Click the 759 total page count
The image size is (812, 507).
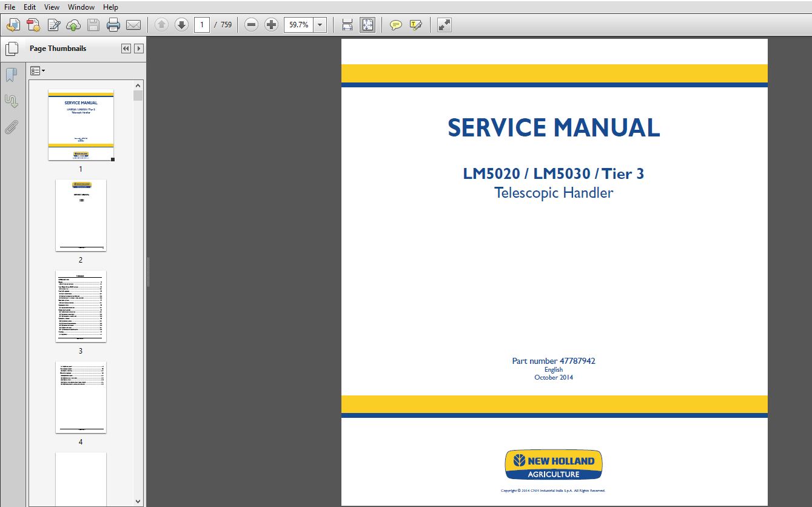(x=226, y=25)
